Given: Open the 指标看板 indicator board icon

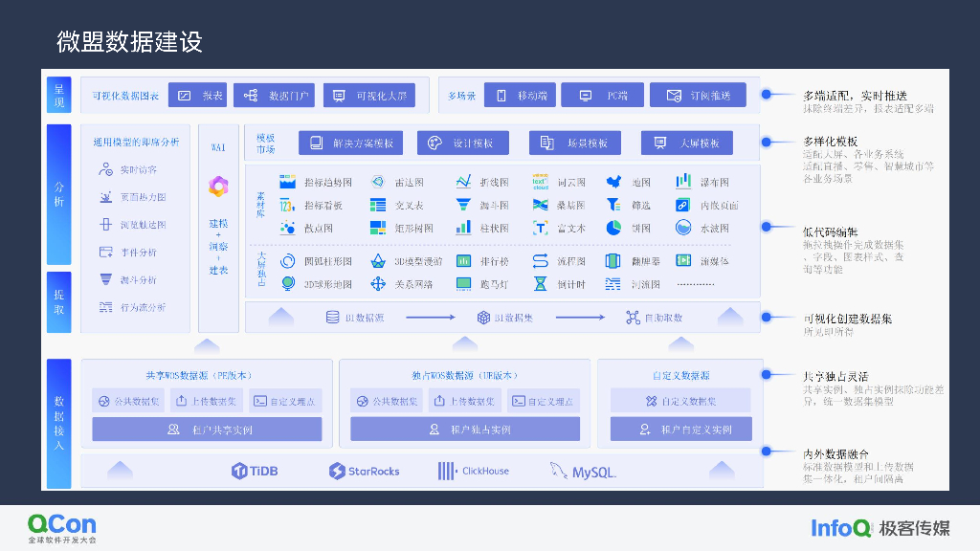Looking at the screenshot, I should coord(287,205).
